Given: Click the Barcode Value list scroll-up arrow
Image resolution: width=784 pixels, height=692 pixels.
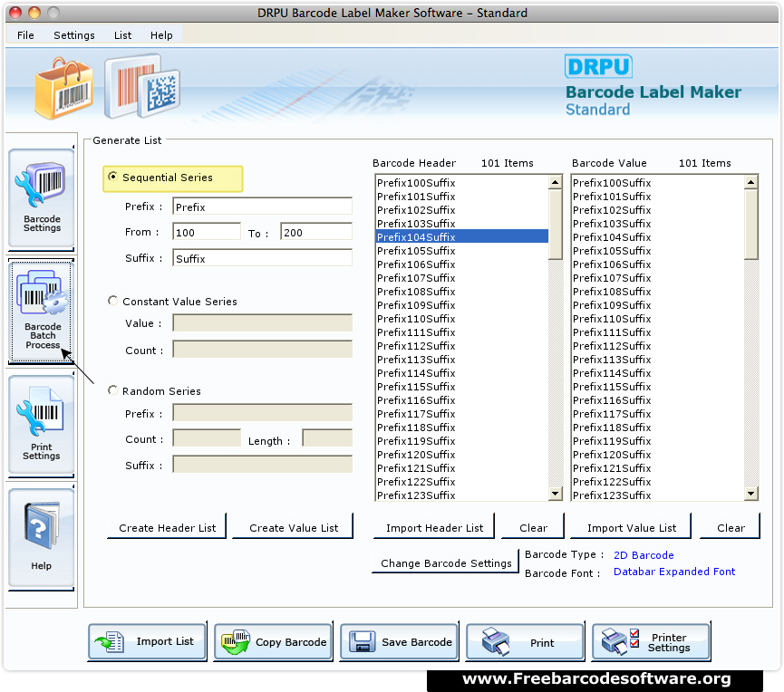Looking at the screenshot, I should pyautogui.click(x=751, y=182).
